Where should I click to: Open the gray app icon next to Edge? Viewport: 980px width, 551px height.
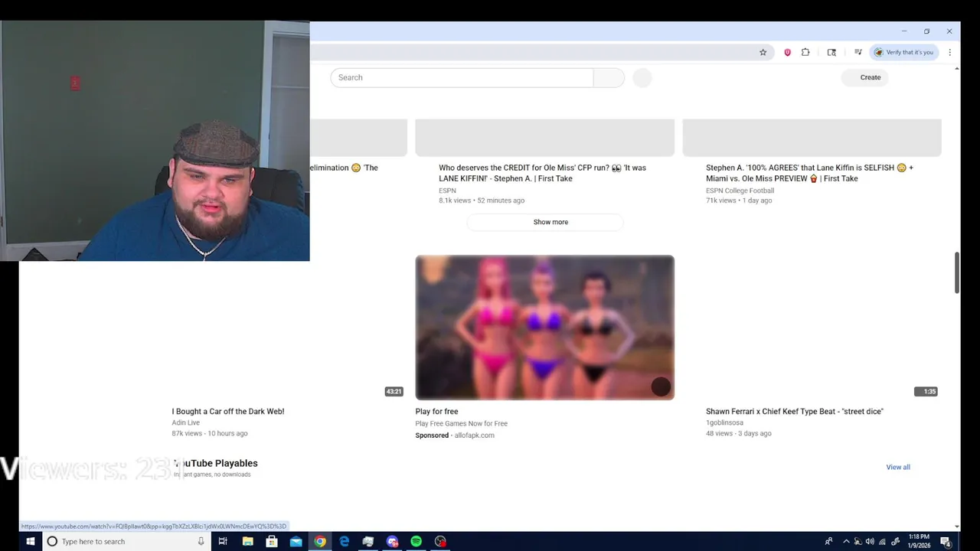(x=368, y=541)
